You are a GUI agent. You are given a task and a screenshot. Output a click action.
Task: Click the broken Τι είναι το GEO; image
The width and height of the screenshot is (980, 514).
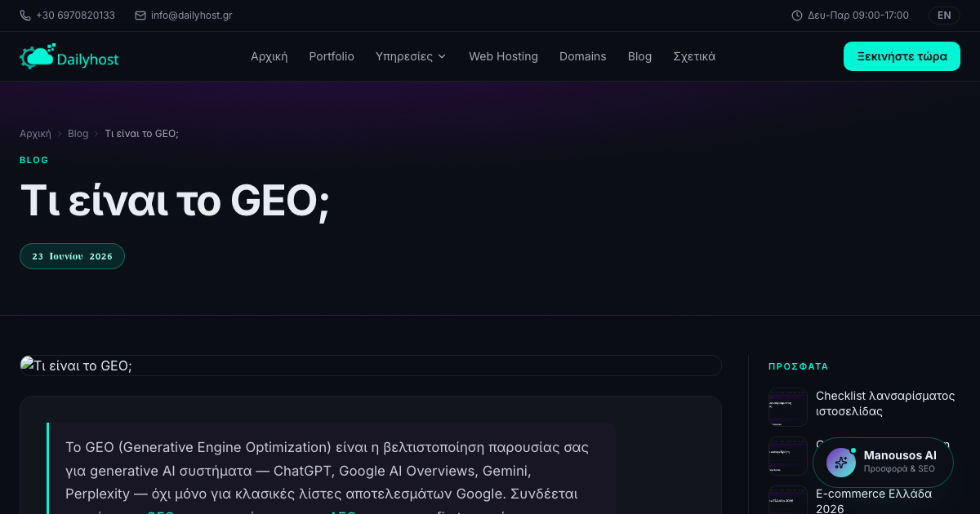tap(371, 366)
